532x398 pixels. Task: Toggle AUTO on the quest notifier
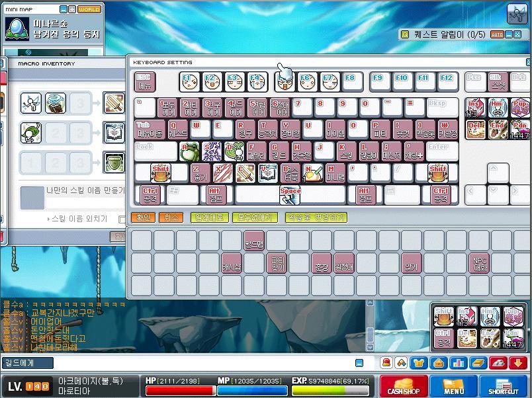(x=497, y=34)
